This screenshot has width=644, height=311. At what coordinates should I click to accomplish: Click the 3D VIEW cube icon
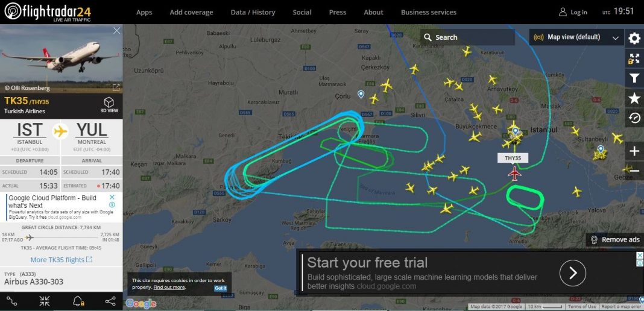point(109,105)
